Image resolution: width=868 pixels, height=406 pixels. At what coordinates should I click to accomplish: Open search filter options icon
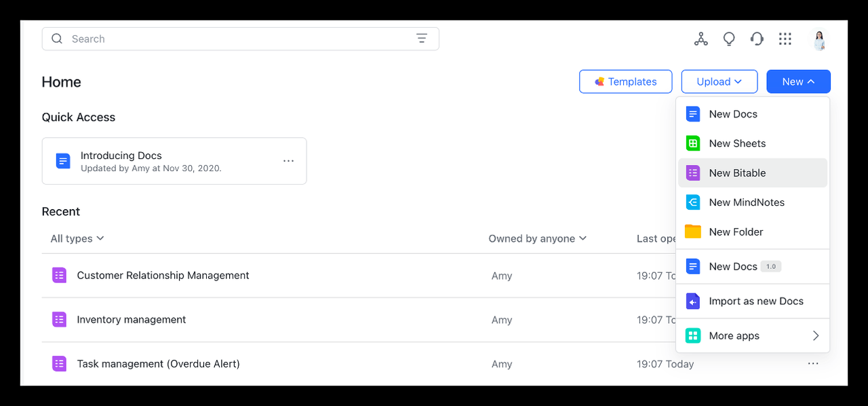pos(422,39)
